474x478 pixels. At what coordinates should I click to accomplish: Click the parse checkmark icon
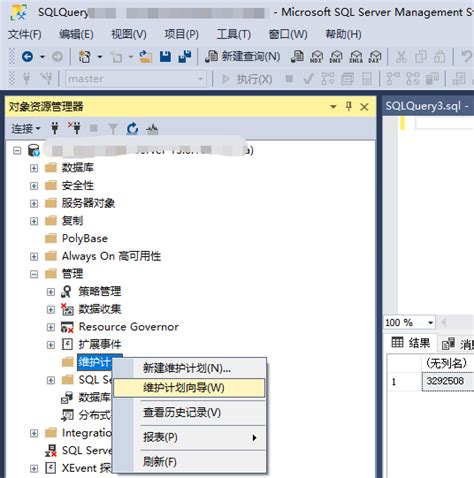308,79
